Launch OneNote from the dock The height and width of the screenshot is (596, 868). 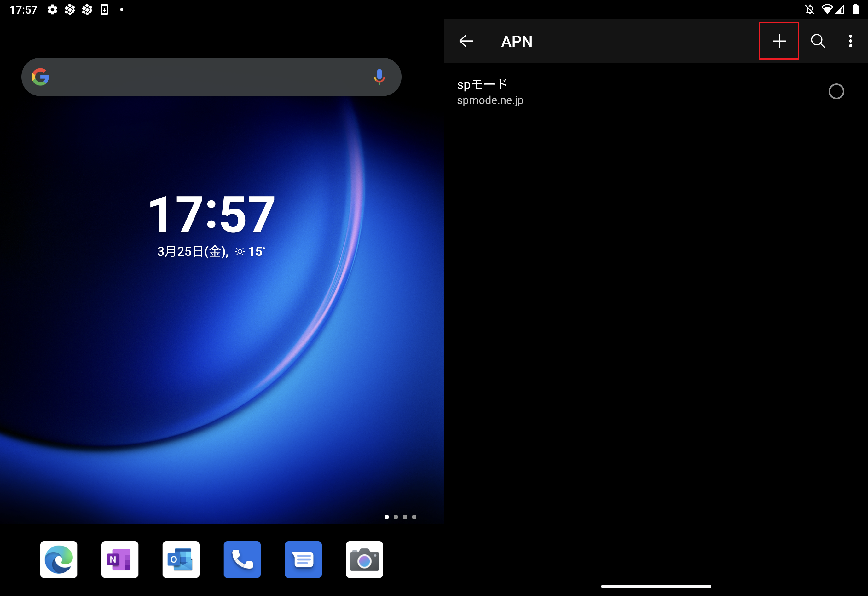119,559
